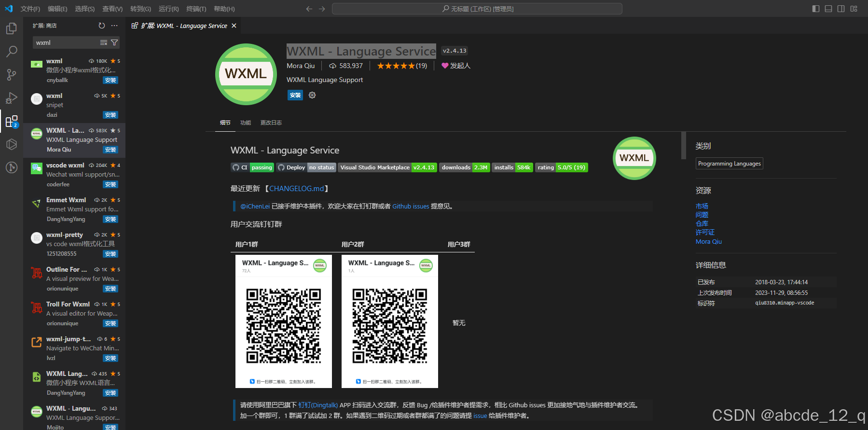Viewport: 868px width, 430px height.
Task: Clear extension search results icon
Action: (104, 42)
